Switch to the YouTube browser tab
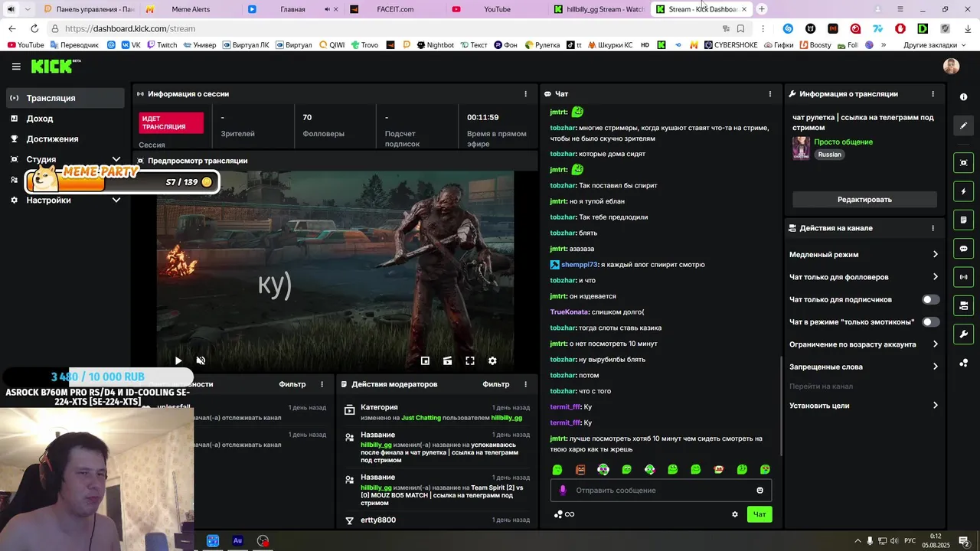 [495, 9]
